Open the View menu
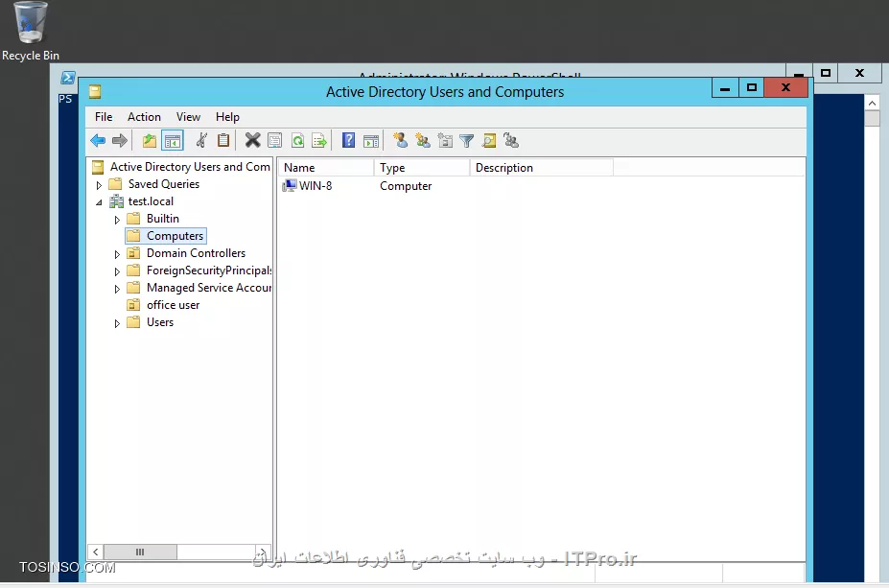 188,117
